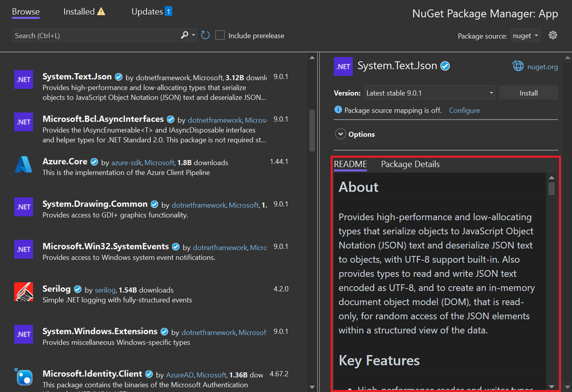
Task: Switch to the Package Details tab
Action: click(410, 164)
